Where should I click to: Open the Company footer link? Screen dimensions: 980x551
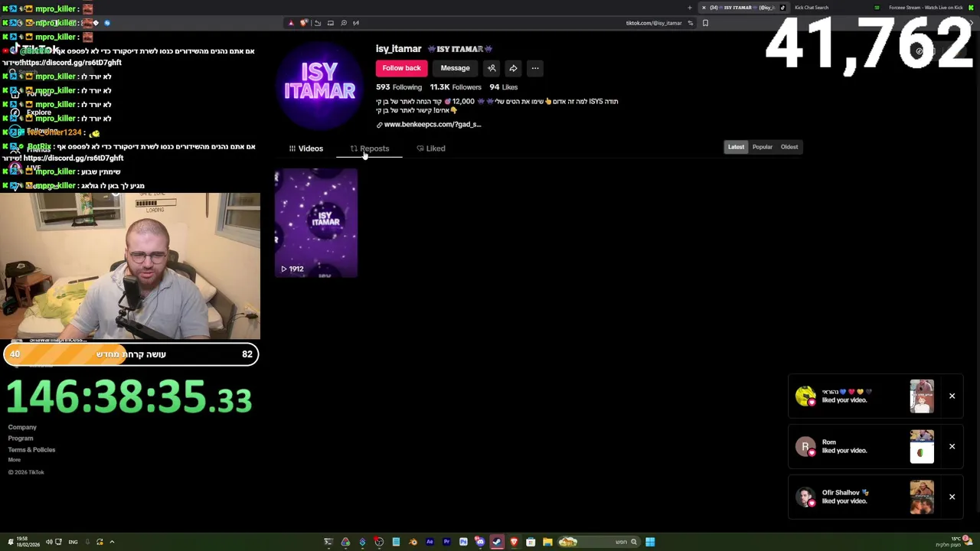(22, 428)
